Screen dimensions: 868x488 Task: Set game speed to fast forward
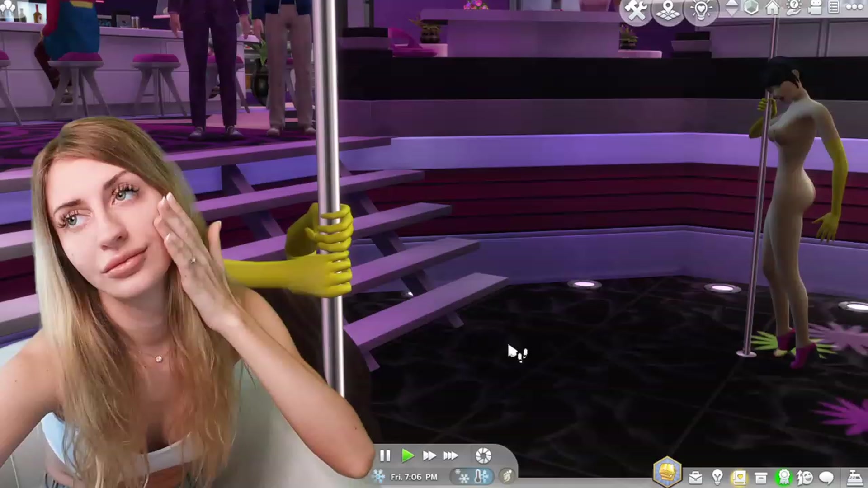(x=429, y=456)
